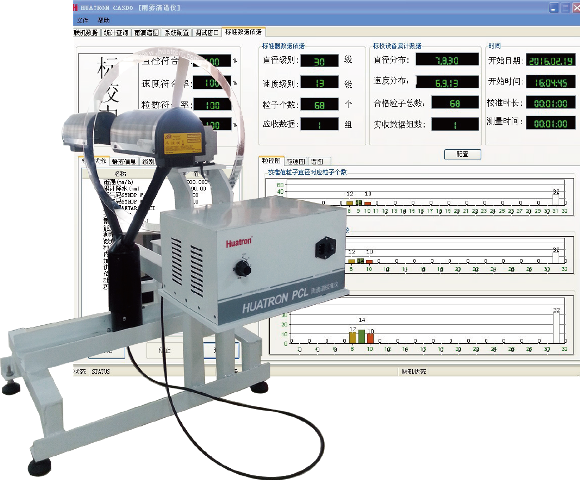Click the diameter level field showing 30

(x=319, y=61)
